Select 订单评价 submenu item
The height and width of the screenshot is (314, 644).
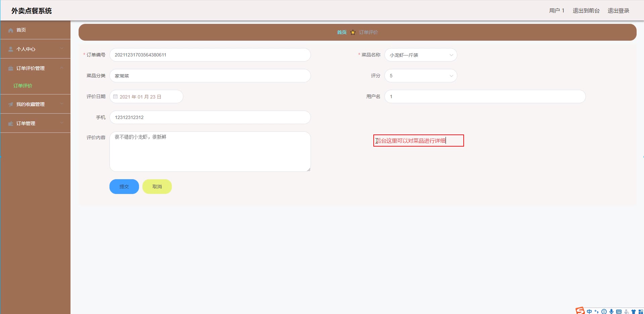point(23,86)
